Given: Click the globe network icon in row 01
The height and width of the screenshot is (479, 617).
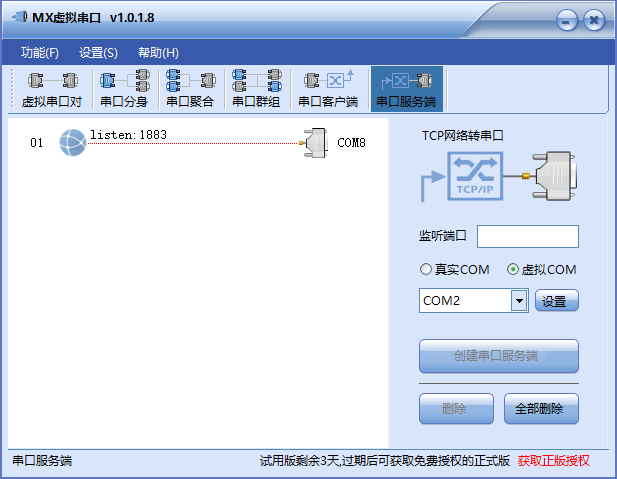Looking at the screenshot, I should 72,142.
